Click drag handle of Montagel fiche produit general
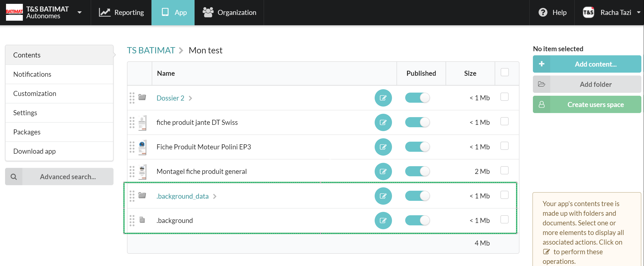 [132, 171]
